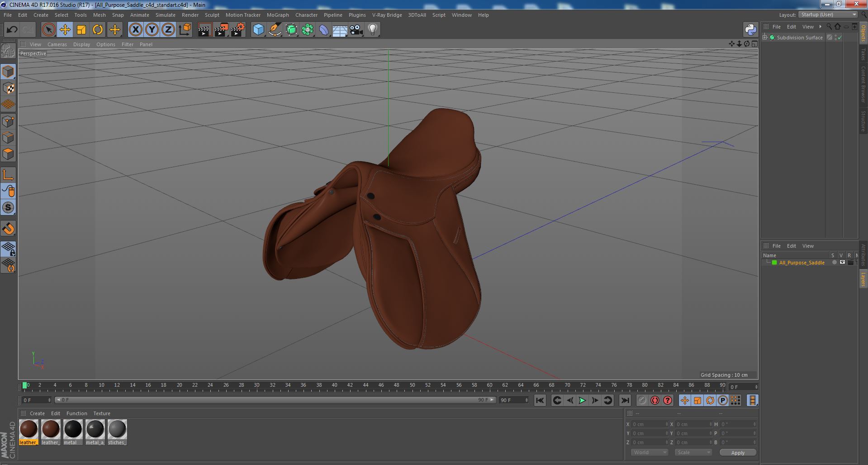Image resolution: width=868 pixels, height=465 pixels.
Task: Open the V-Ray Bridge menu
Action: tap(387, 15)
